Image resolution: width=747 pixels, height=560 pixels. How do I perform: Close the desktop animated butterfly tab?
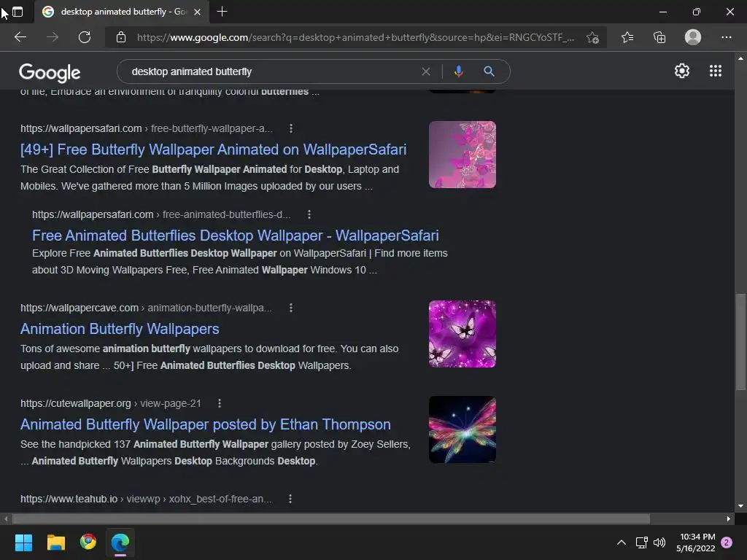click(197, 12)
